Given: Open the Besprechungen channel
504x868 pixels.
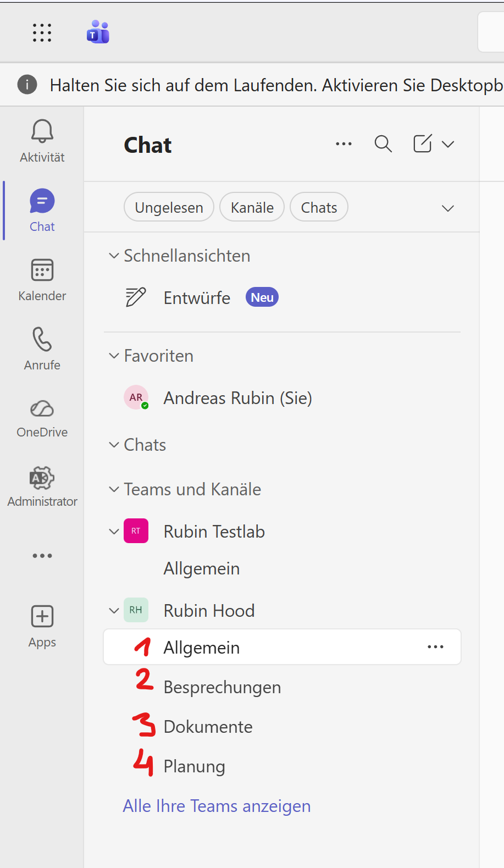Looking at the screenshot, I should tap(222, 687).
